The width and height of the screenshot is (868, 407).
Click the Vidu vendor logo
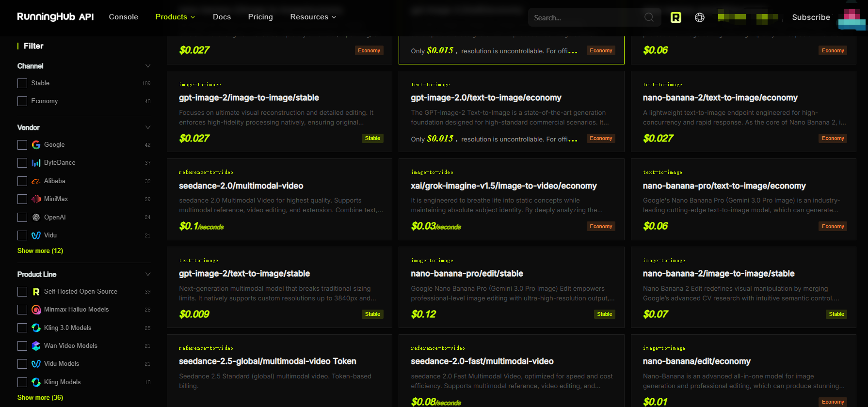(36, 235)
